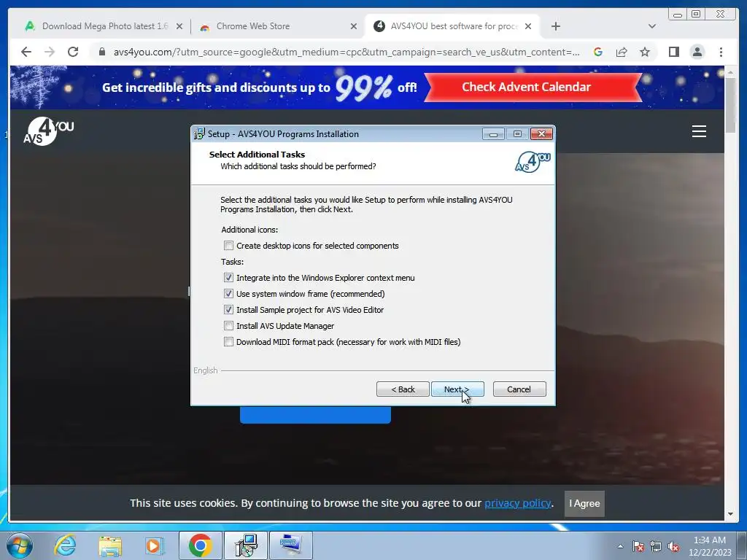Close the AVS4YOU browser tab

pyautogui.click(x=528, y=27)
